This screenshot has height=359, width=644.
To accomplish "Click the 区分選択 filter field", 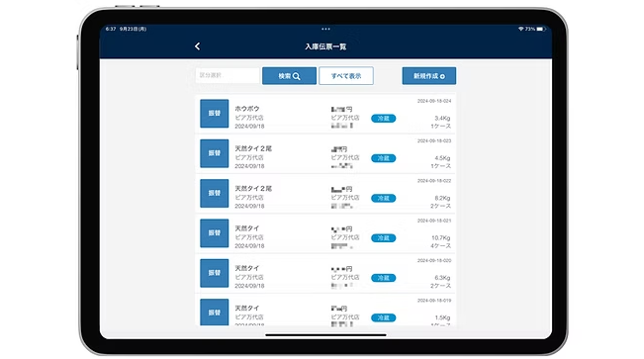I will (228, 75).
